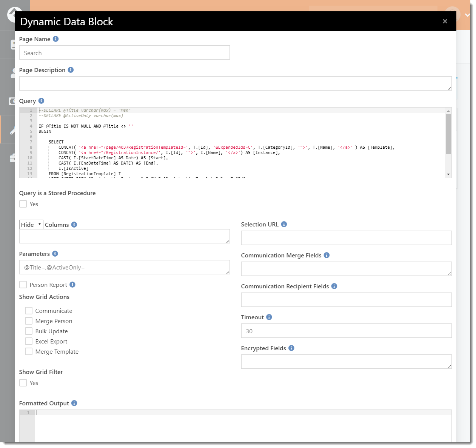This screenshot has width=476, height=448.
Task: Click the Communication Recipient Fields info icon
Action: click(334, 286)
